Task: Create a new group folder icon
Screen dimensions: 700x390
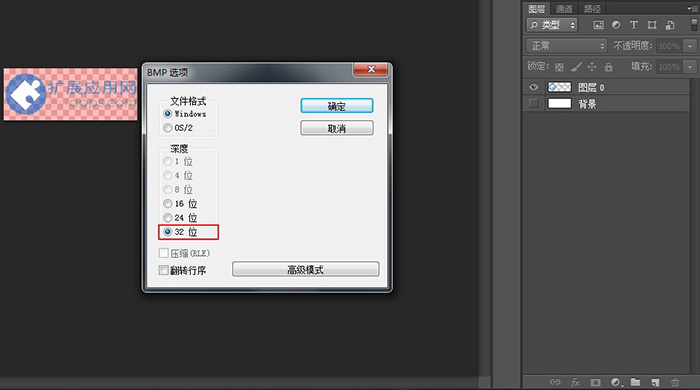Action: click(x=635, y=382)
